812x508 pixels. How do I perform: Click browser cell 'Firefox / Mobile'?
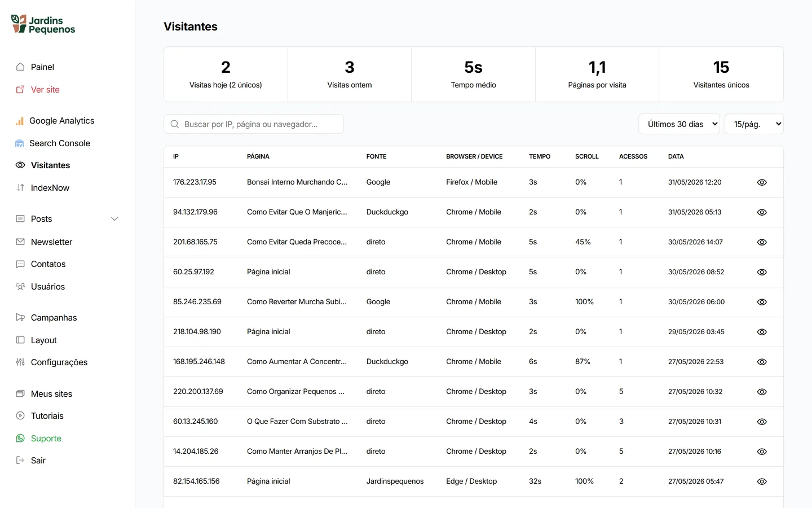471,182
